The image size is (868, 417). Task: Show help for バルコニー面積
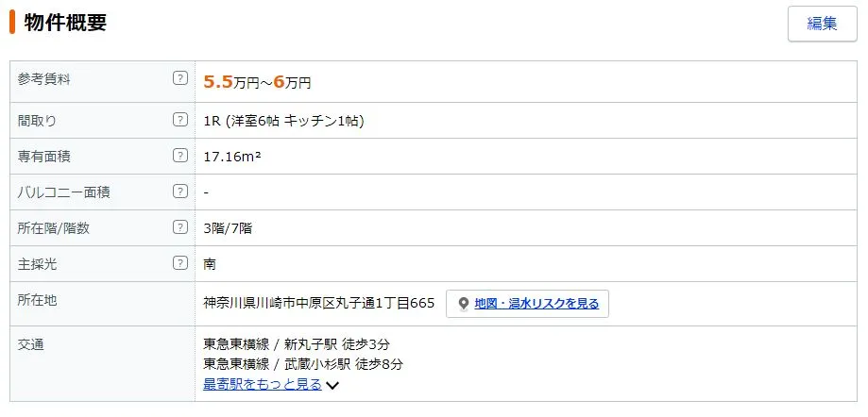[x=180, y=192]
